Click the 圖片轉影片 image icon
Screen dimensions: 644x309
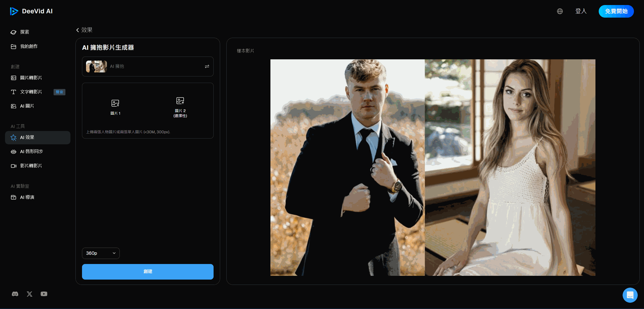pos(14,78)
